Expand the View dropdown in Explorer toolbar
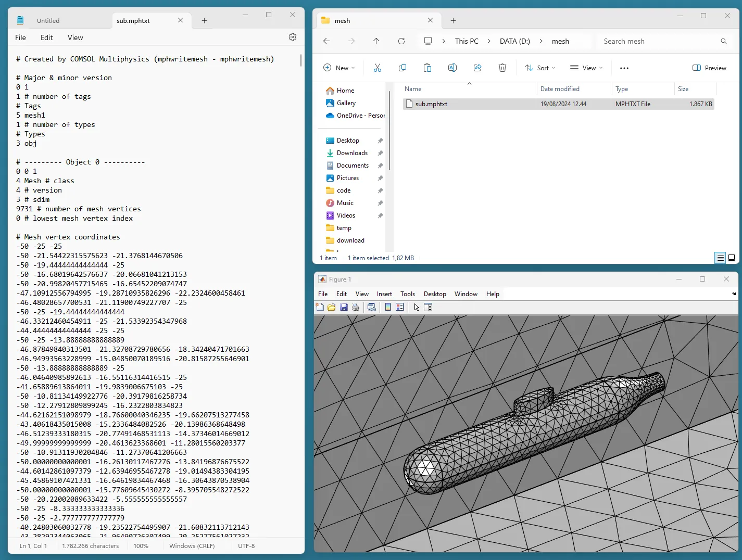Image resolution: width=742 pixels, height=560 pixels. [x=586, y=68]
